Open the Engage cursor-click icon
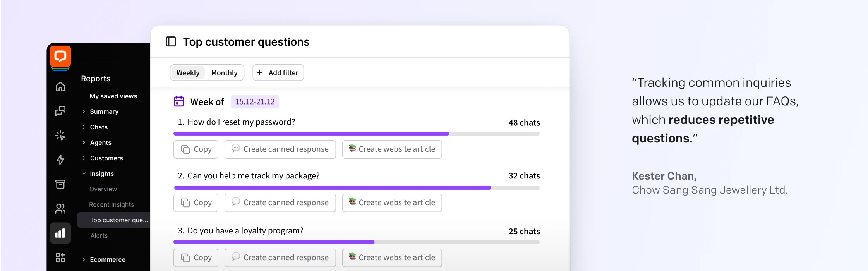Screen dimensions: 868x271 [60, 135]
